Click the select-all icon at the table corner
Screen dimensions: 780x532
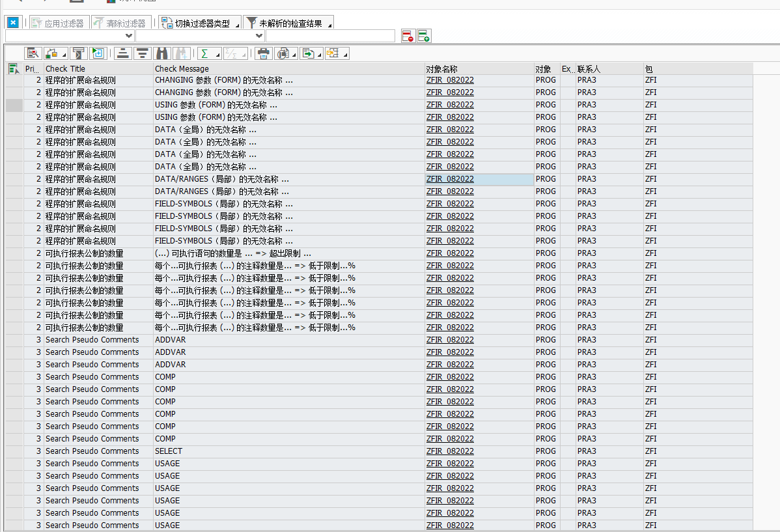(x=13, y=68)
